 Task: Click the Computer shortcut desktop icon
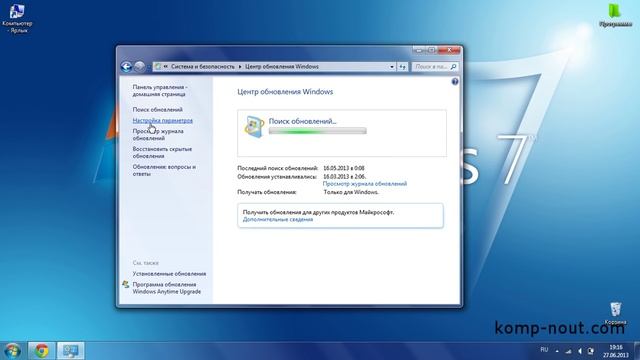[x=17, y=18]
